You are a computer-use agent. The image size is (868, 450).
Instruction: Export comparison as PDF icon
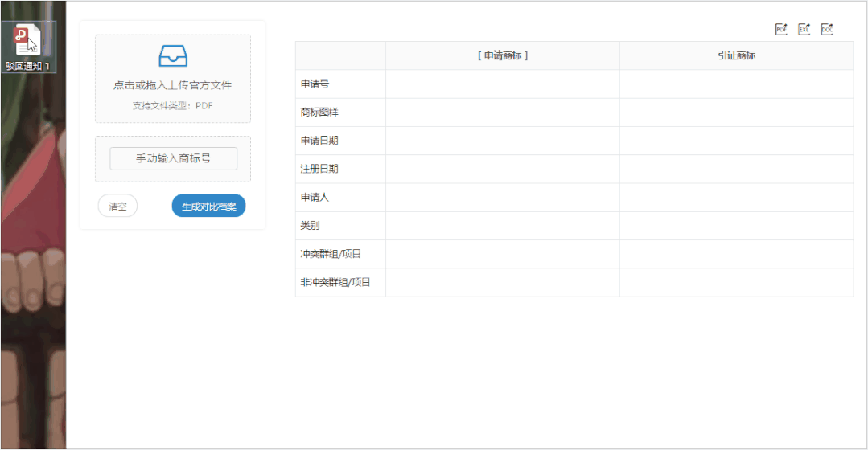[781, 29]
